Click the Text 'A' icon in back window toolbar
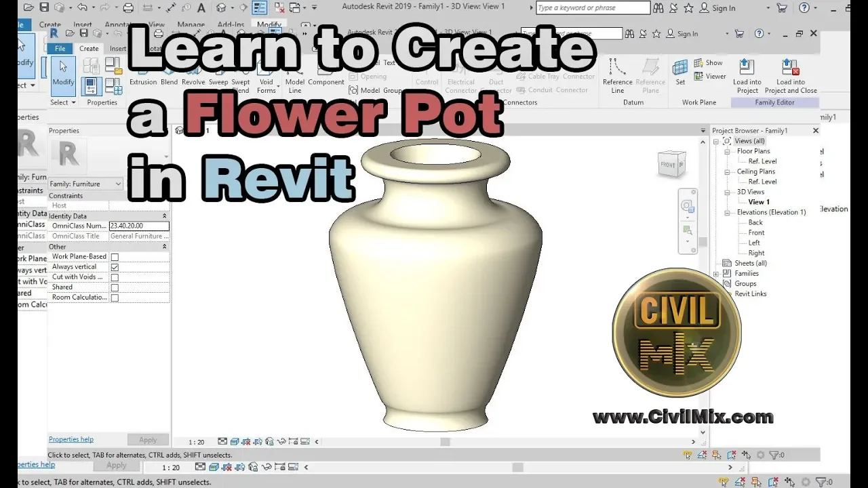Image resolution: width=868 pixels, height=488 pixels. (x=201, y=8)
